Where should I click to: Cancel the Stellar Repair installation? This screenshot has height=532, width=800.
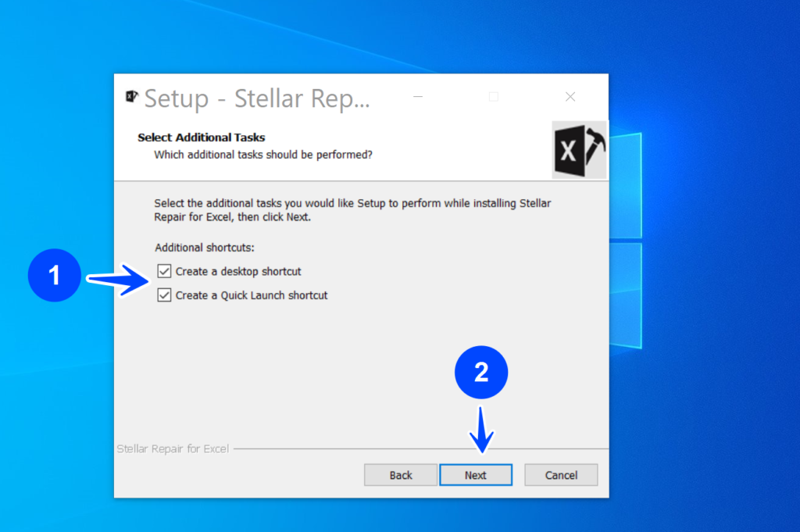click(561, 474)
